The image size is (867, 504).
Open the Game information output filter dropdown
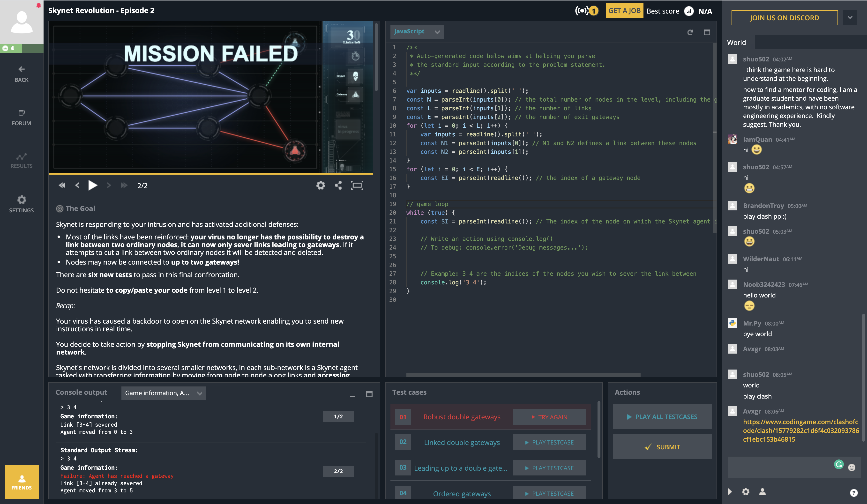point(164,393)
